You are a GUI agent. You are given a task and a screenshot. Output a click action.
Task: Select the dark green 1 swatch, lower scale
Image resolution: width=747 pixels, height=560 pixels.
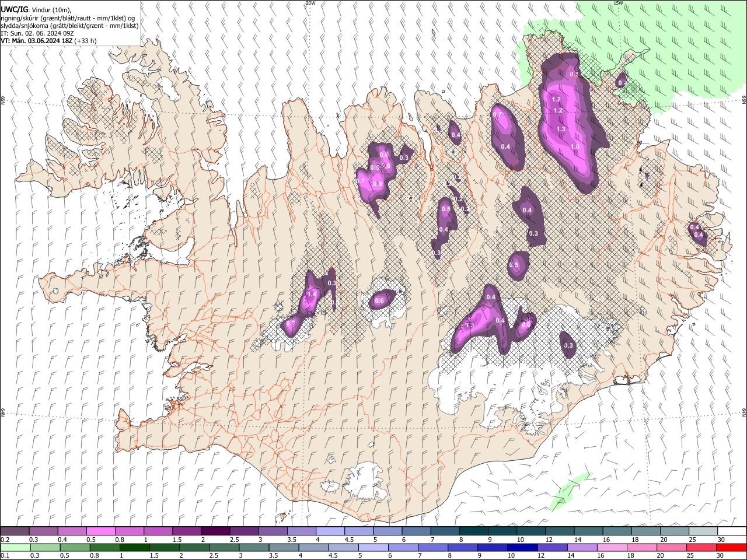(135, 548)
